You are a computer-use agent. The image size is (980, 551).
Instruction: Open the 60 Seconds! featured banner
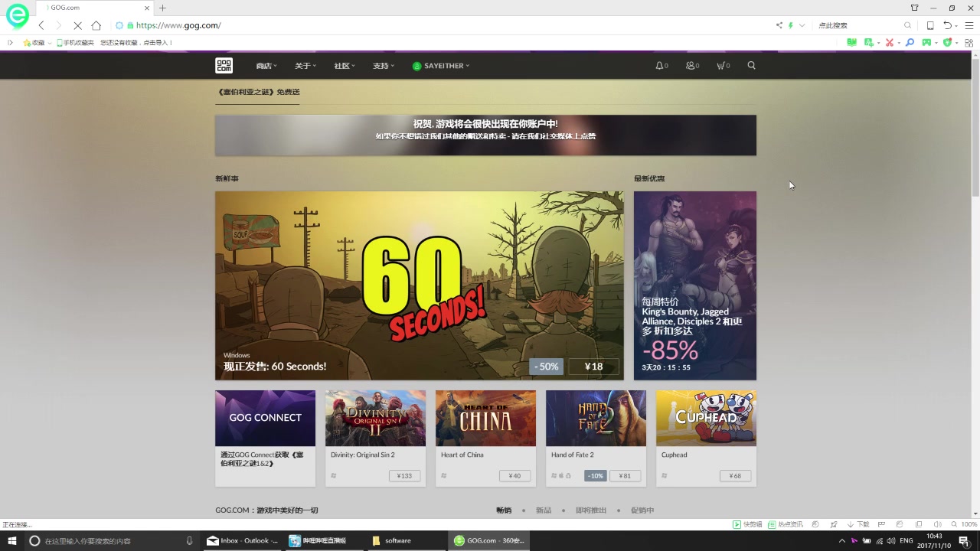click(420, 285)
